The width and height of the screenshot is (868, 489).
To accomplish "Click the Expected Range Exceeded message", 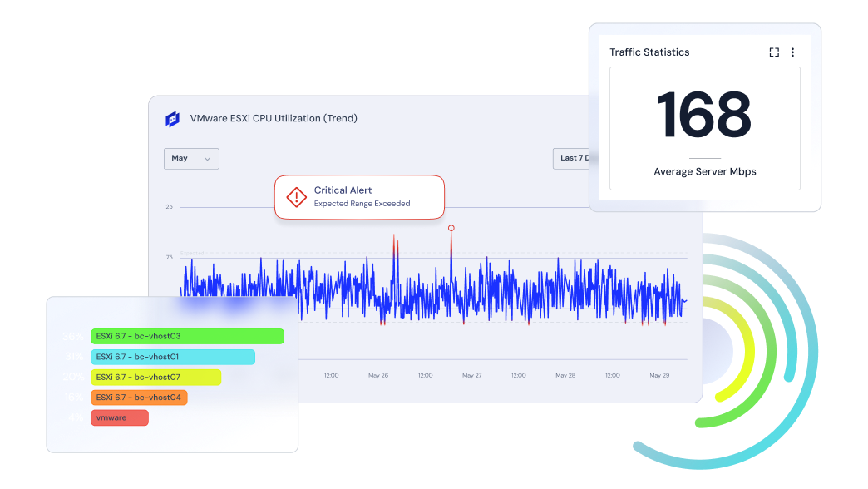I will tap(362, 204).
